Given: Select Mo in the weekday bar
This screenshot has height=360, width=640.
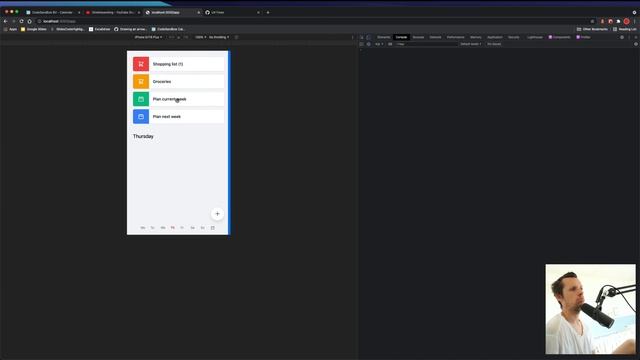Looking at the screenshot, I should click(x=143, y=228).
